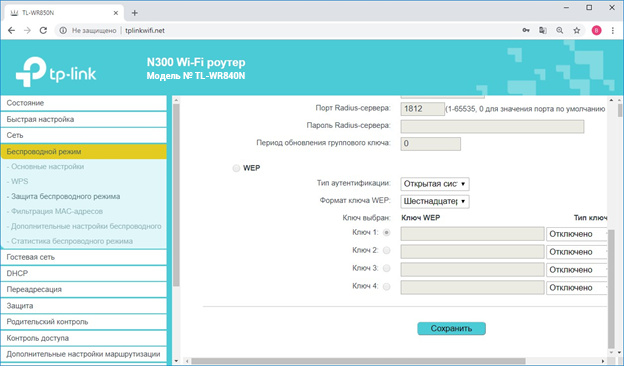The width and height of the screenshot is (624, 366).
Task: Open Chrome three-dot menu
Action: [613, 31]
